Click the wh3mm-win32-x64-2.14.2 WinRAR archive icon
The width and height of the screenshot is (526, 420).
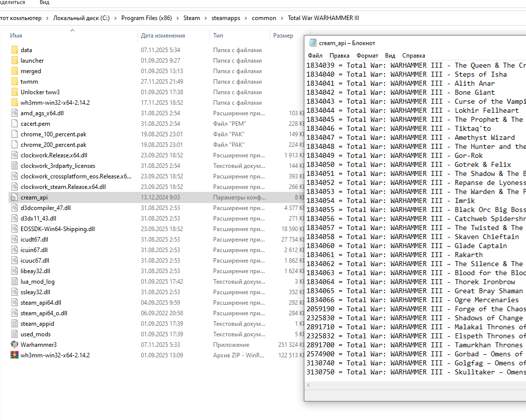(15, 355)
